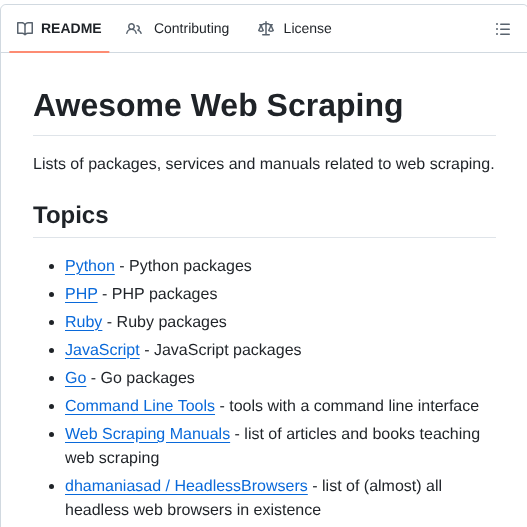The height and width of the screenshot is (527, 527).
Task: Switch to the Contributing tab
Action: pyautogui.click(x=177, y=29)
